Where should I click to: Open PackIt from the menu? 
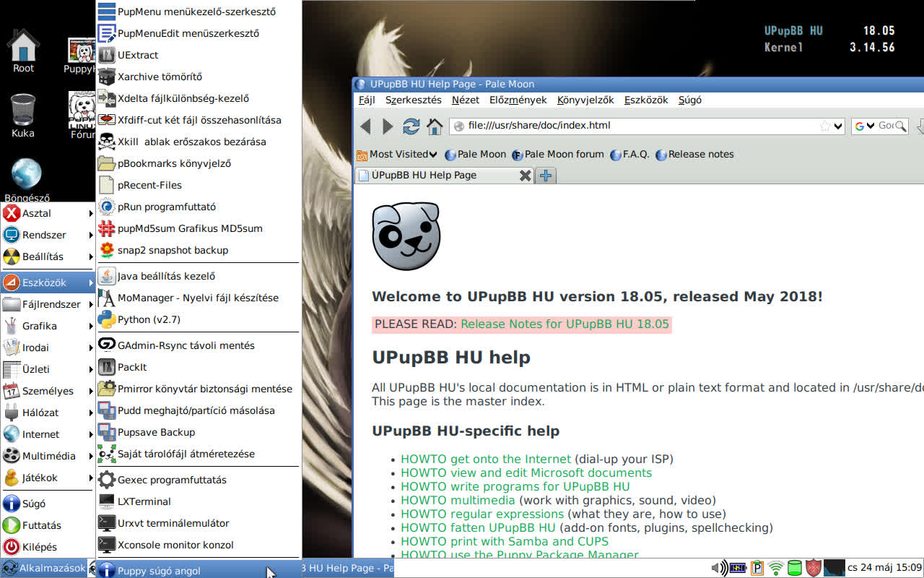pyautogui.click(x=199, y=367)
